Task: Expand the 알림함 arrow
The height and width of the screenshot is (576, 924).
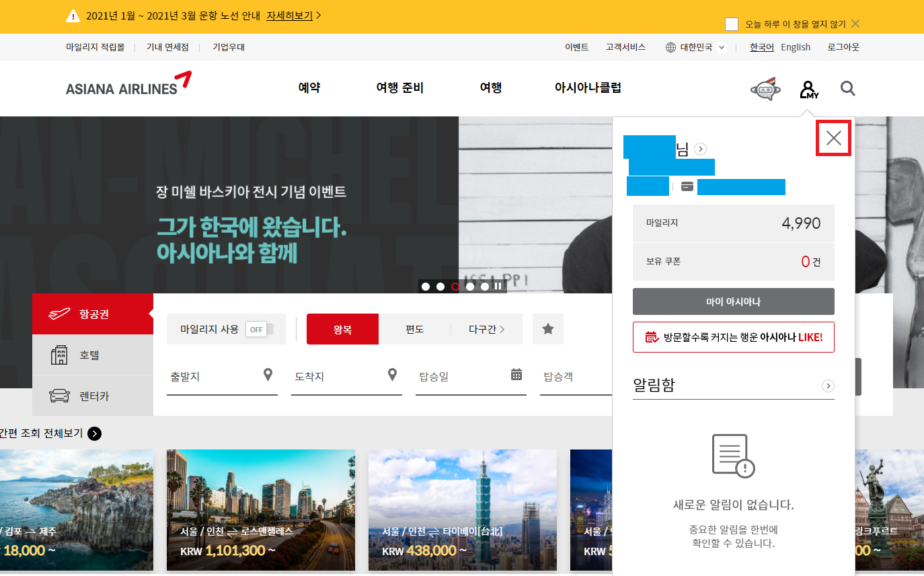Action: [829, 386]
